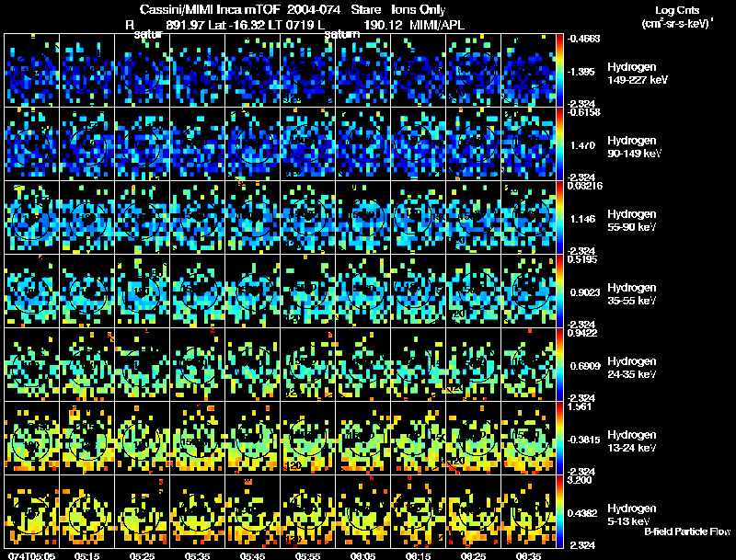Click the 'B-field Particle Flow' caption

coord(687,531)
